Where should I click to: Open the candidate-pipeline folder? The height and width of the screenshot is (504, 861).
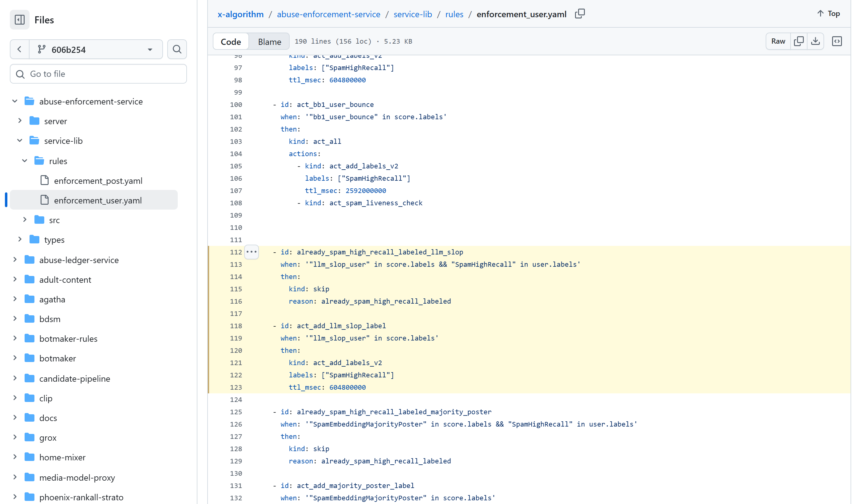click(74, 379)
